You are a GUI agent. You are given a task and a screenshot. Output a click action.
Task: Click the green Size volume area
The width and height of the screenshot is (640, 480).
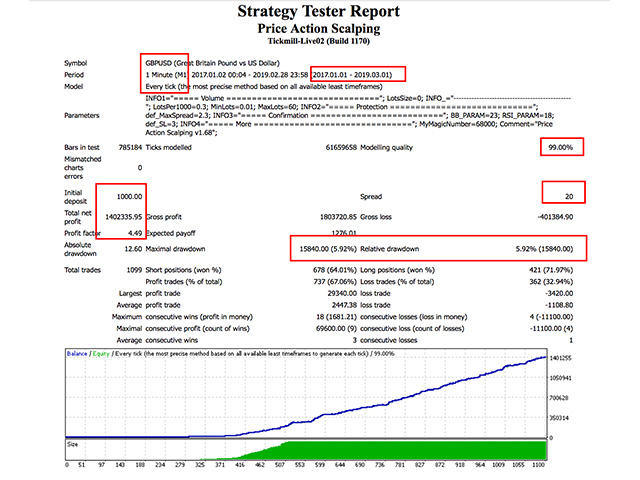408,451
